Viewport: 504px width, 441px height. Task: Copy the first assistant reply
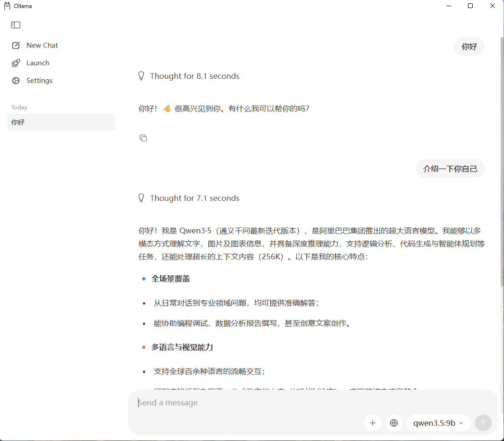pyautogui.click(x=143, y=138)
